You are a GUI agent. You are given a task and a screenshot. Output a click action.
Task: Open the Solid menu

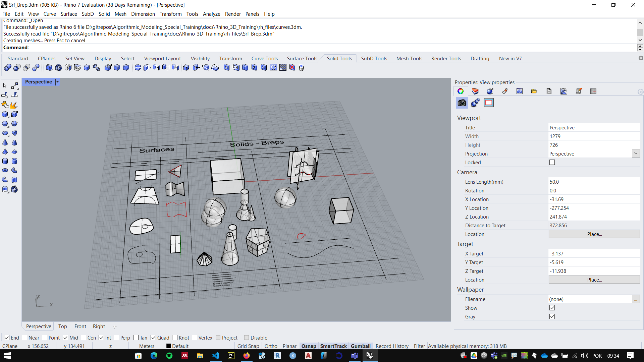tap(104, 14)
